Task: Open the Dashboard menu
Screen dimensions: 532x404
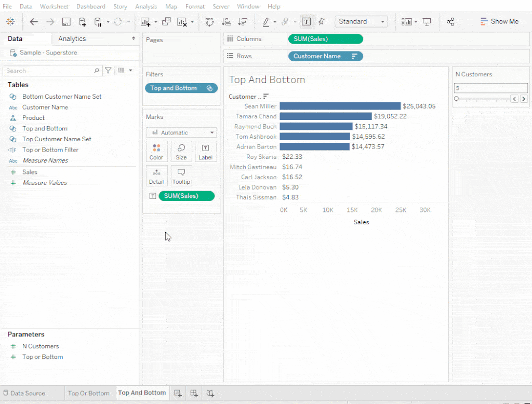Action: point(91,6)
